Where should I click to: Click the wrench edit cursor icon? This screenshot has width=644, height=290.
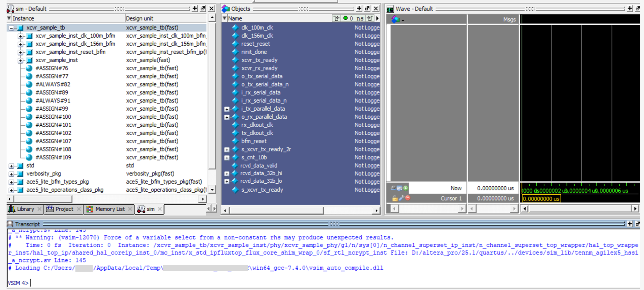(401, 198)
